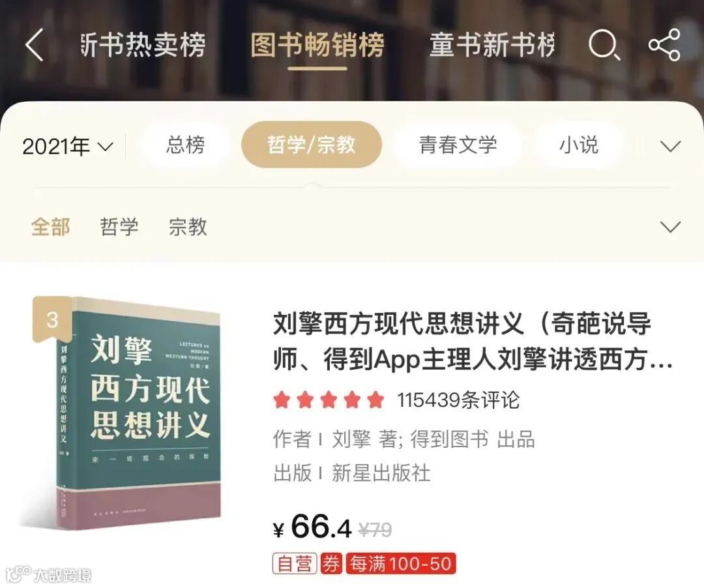This screenshot has height=588, width=704.
Task: Select the 总榜 category pill
Action: (x=185, y=145)
